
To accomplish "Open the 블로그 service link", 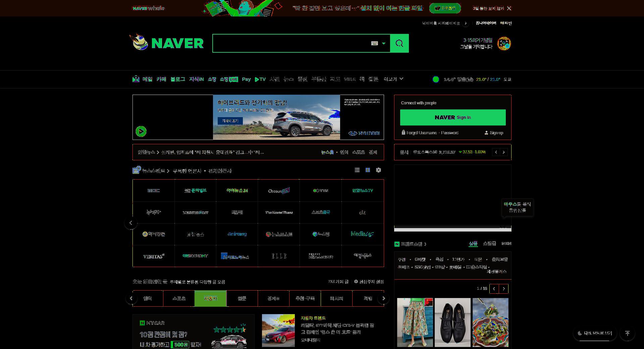I will pyautogui.click(x=177, y=79).
